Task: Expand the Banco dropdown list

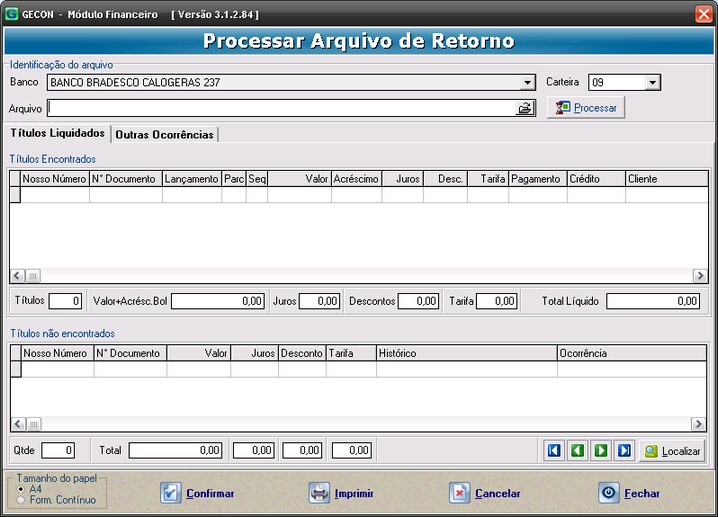Action: click(x=527, y=83)
